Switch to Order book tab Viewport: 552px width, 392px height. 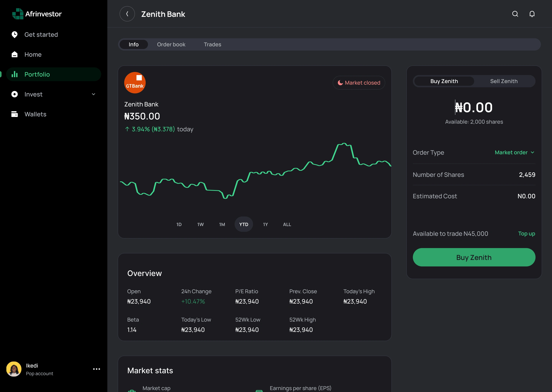[x=171, y=44]
